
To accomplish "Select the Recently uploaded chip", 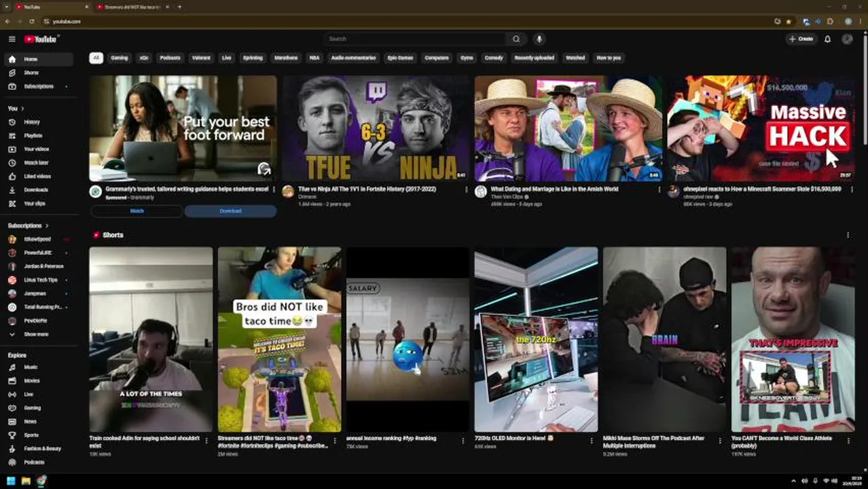I will coord(535,58).
